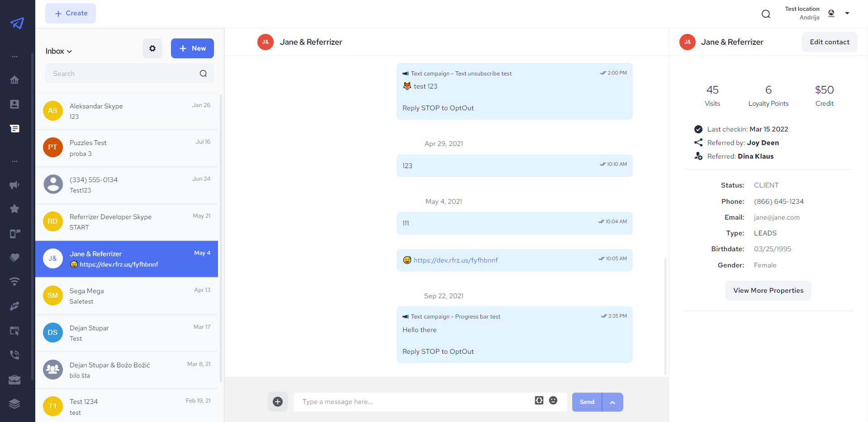Click the plus attachment button near message field
This screenshot has width=868, height=422.
[277, 402]
